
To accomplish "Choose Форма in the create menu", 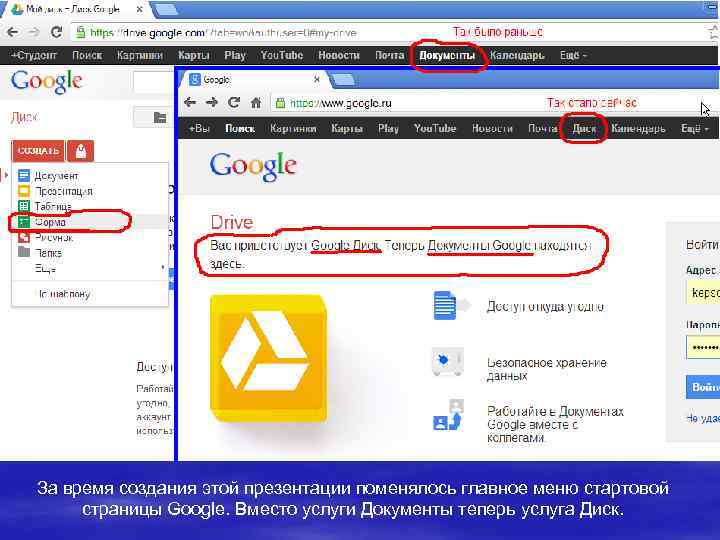I will [90, 222].
